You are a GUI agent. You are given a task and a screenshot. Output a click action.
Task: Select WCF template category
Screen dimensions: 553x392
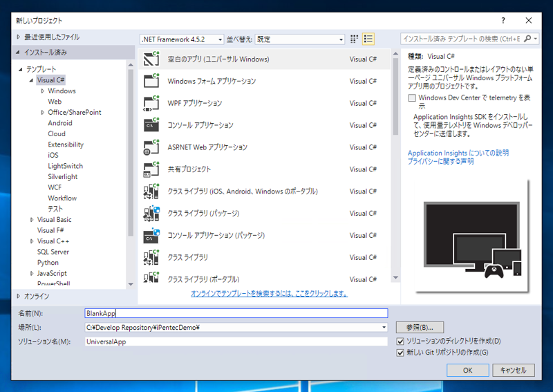[55, 187]
